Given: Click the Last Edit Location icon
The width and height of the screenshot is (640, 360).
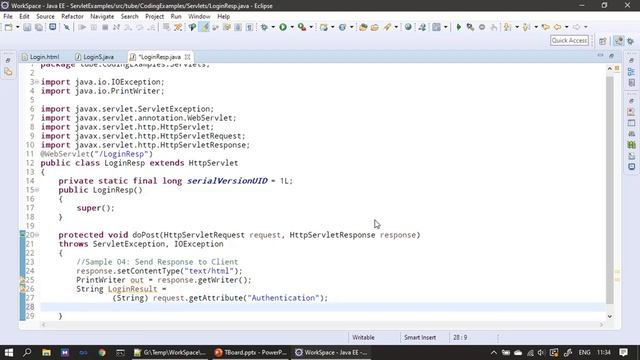Looking at the screenshot, I should (546, 27).
